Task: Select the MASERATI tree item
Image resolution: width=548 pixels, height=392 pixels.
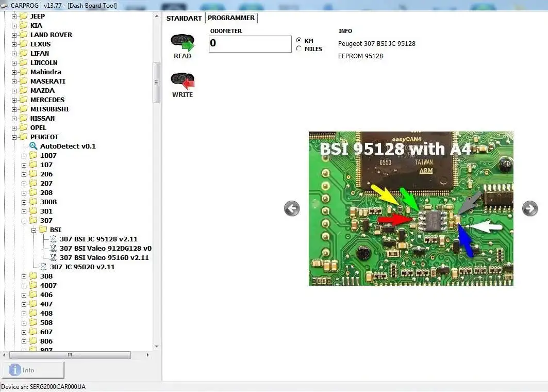Action: point(47,81)
